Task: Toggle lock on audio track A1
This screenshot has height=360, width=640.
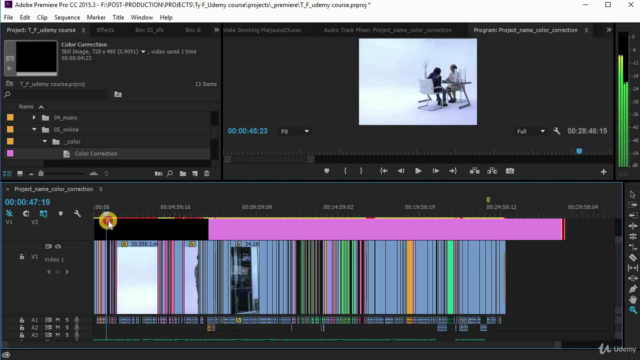Action: point(22,320)
